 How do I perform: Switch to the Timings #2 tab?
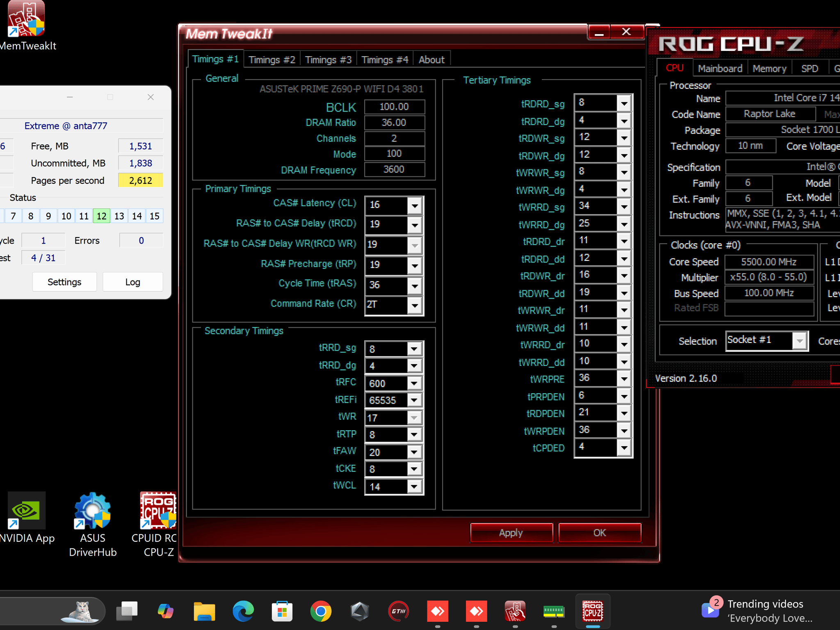click(x=272, y=60)
